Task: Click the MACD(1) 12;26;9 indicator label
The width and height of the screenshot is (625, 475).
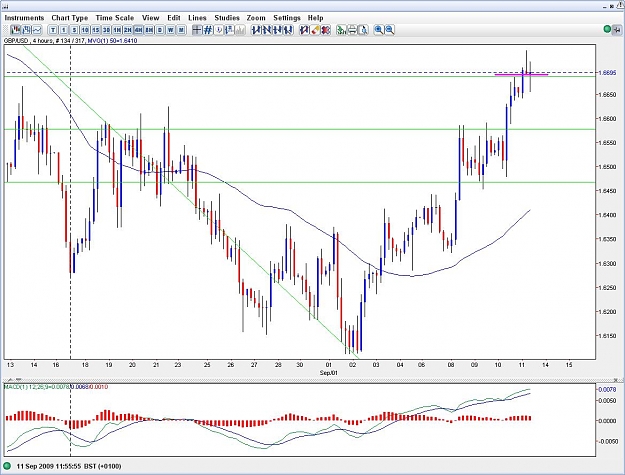Action: (56, 387)
